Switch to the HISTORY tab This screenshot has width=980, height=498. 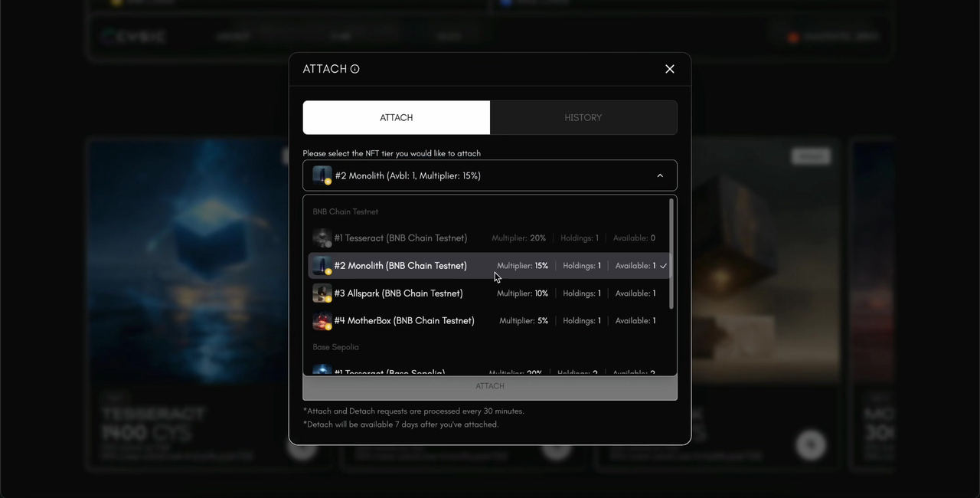583,118
